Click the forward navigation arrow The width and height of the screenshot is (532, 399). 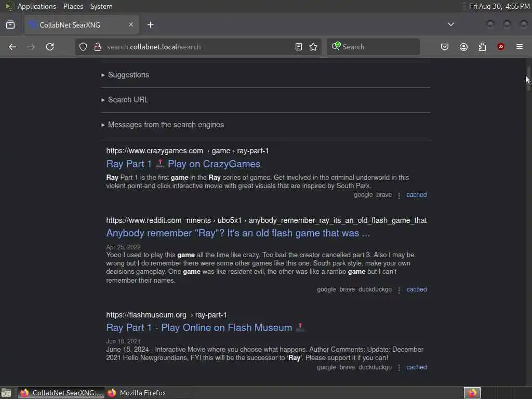31,47
